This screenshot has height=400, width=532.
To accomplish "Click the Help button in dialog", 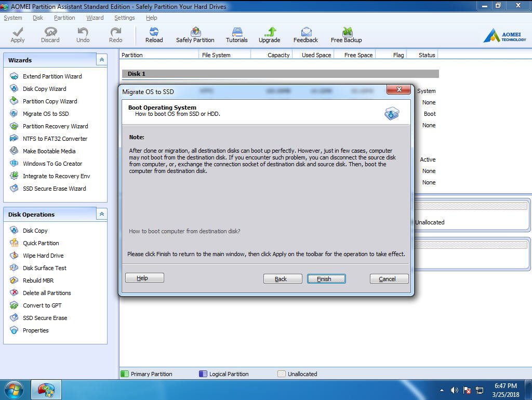I will point(144,278).
